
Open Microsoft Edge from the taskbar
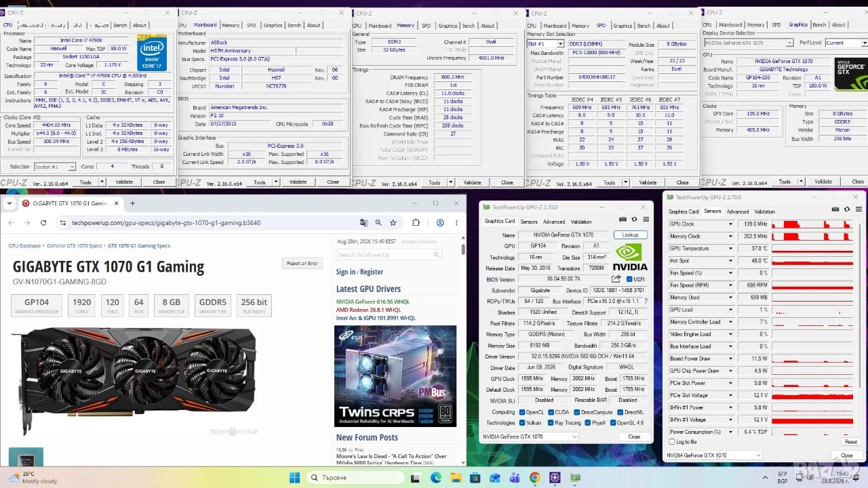click(x=435, y=478)
